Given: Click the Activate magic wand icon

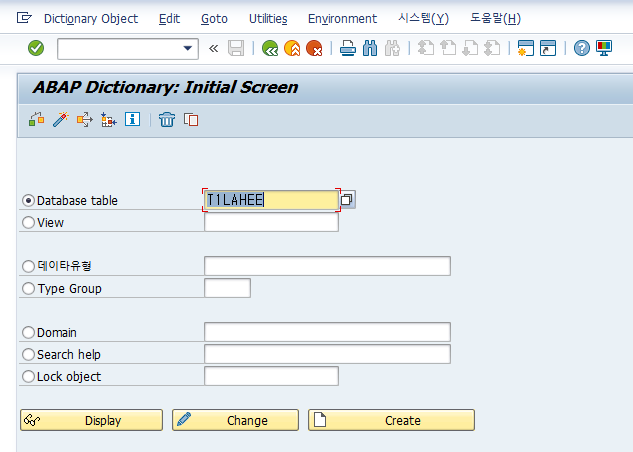Looking at the screenshot, I should [61, 120].
